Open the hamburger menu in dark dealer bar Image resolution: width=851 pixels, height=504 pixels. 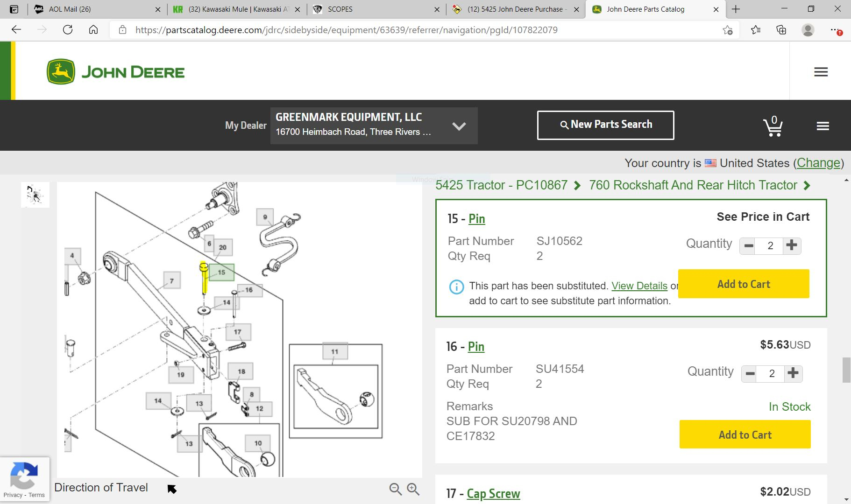pos(823,126)
